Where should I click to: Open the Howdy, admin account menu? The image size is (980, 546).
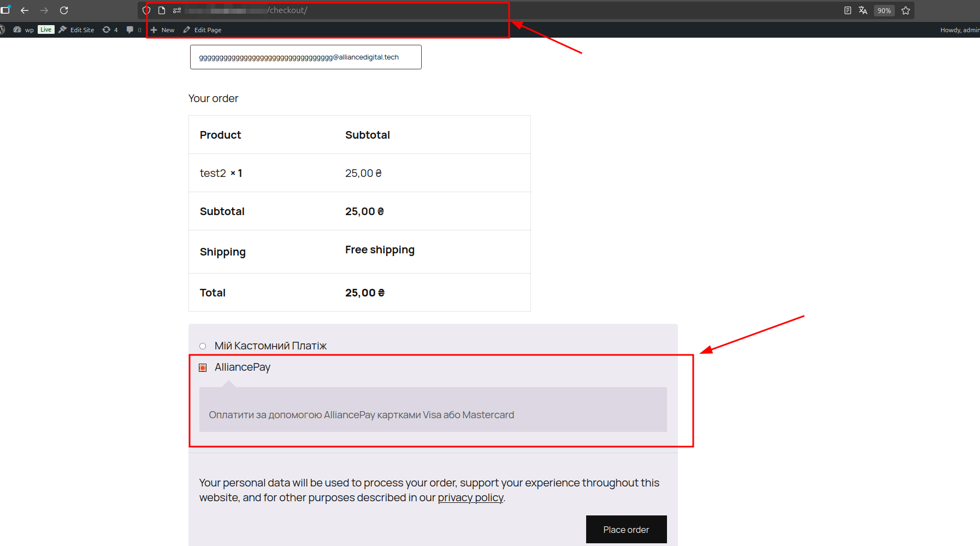coord(959,30)
